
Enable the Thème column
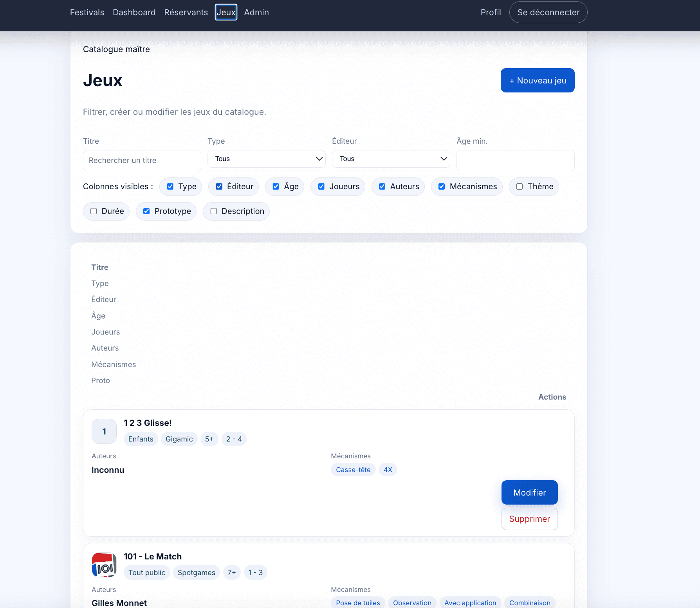click(x=520, y=186)
